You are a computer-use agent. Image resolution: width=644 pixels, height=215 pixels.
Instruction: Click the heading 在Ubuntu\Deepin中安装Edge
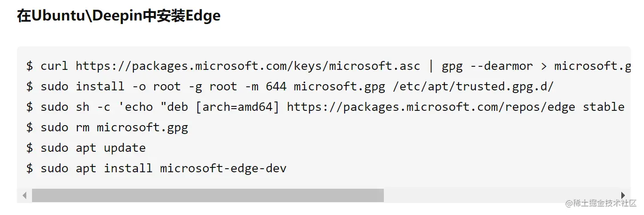tap(119, 16)
